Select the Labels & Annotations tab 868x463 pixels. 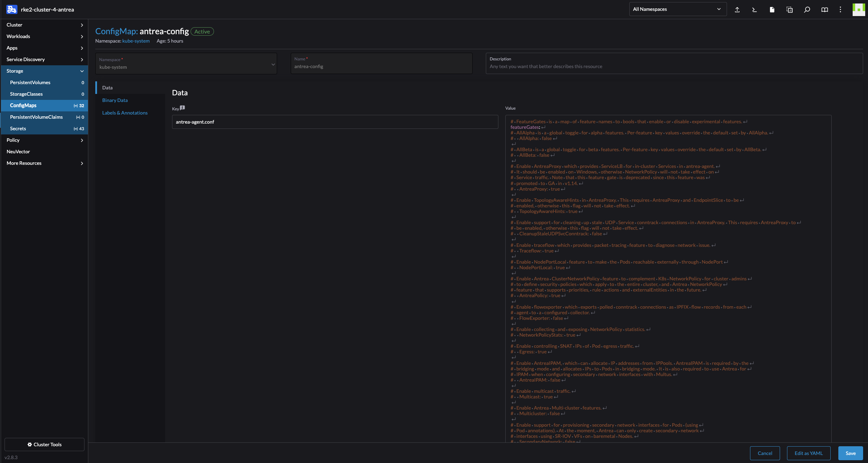click(x=125, y=112)
